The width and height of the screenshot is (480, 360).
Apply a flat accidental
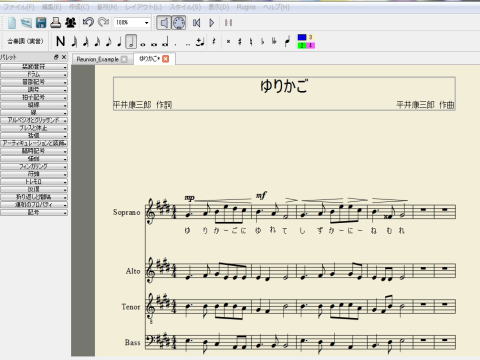coord(263,42)
